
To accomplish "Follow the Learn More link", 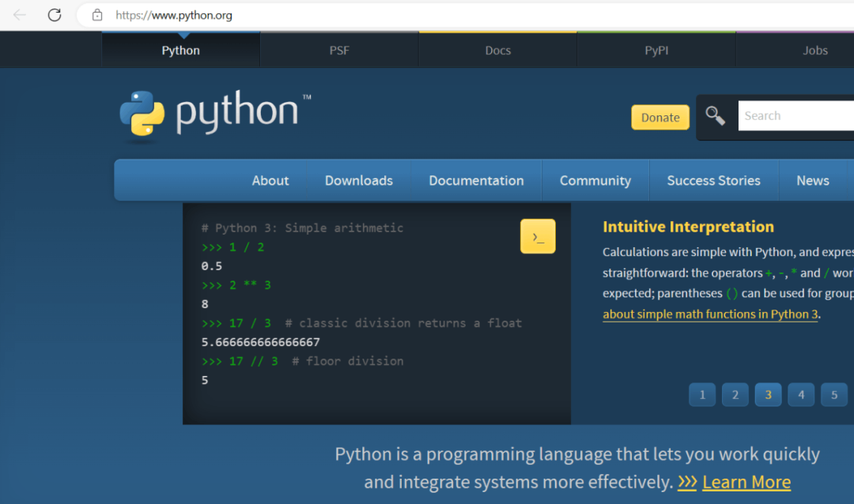I will coord(746,482).
